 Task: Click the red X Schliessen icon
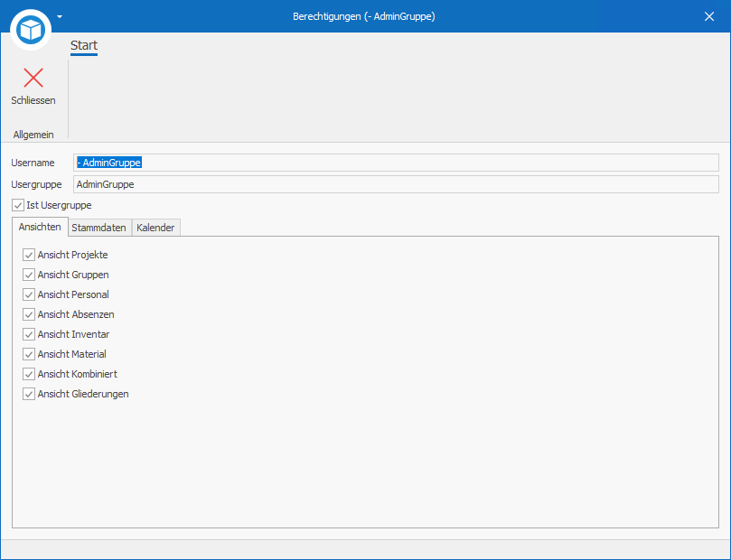(33, 78)
